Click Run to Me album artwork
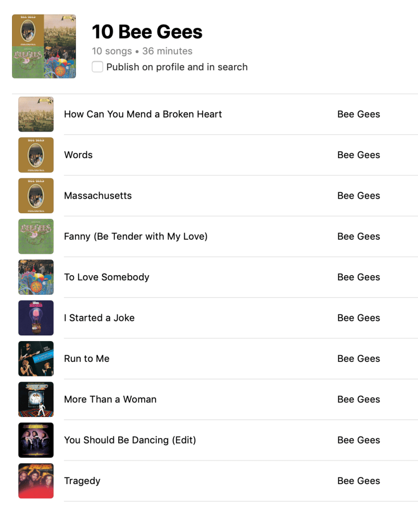This screenshot has height=532, width=418. [36, 359]
